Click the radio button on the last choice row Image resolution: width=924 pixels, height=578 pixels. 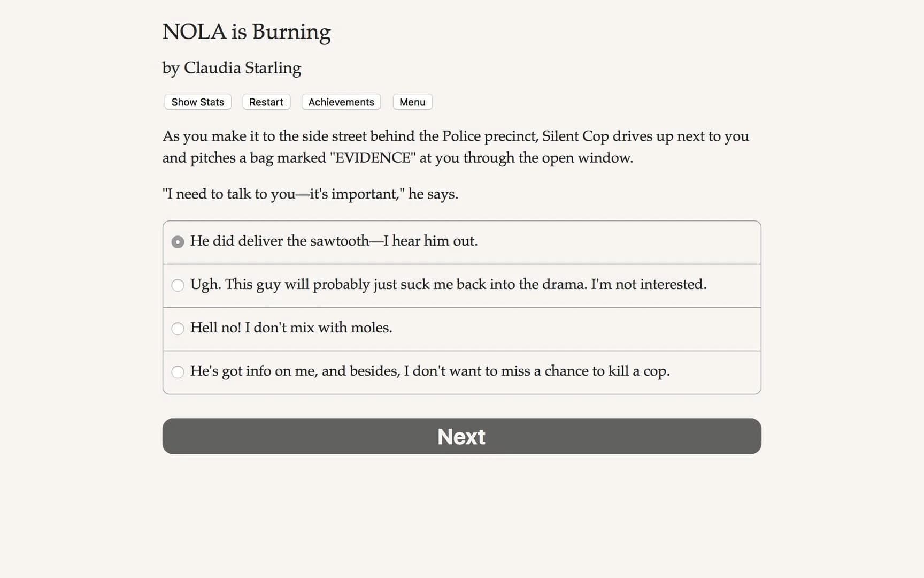pos(178,372)
